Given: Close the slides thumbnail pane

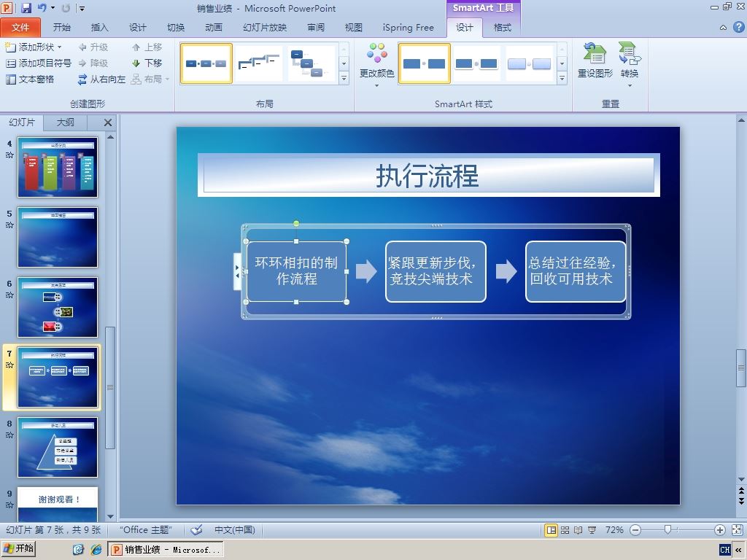Looking at the screenshot, I should click(x=108, y=122).
